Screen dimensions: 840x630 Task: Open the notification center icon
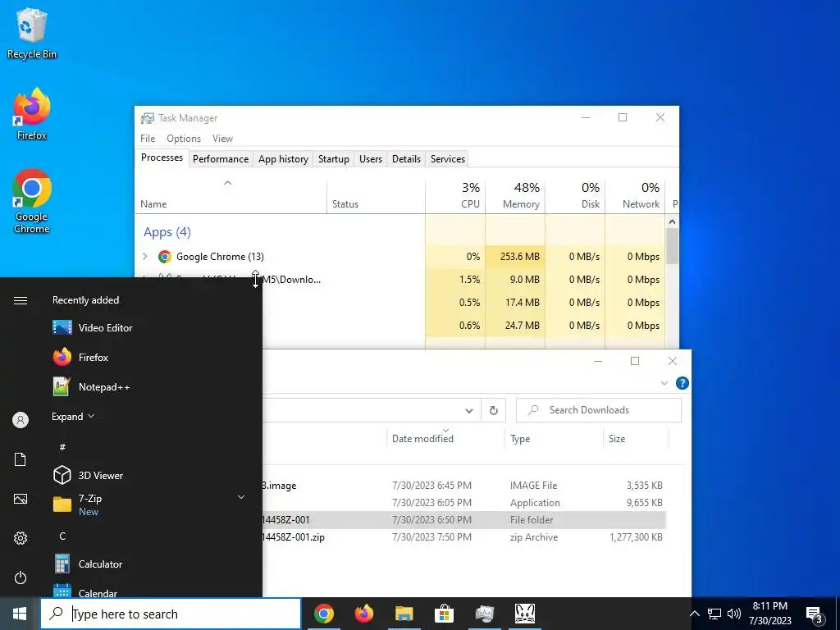(815, 614)
